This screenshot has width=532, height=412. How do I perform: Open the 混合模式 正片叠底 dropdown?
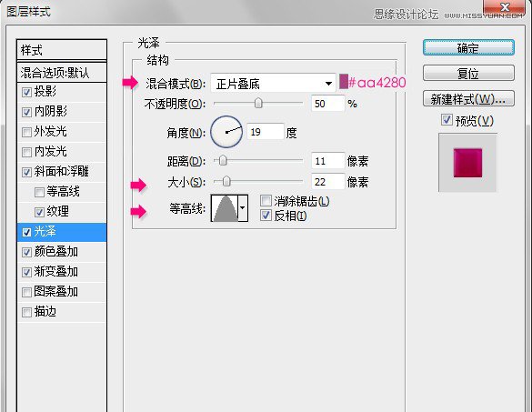pyautogui.click(x=273, y=83)
